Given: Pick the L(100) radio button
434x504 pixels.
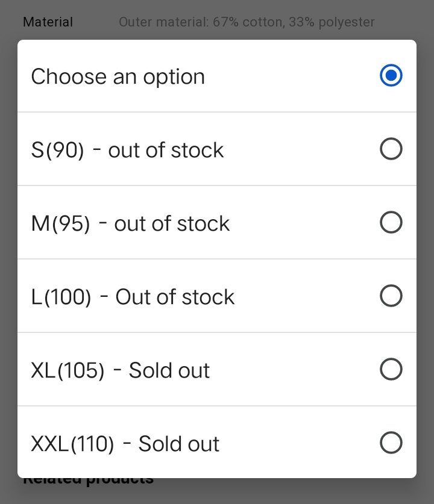Looking at the screenshot, I should click(x=391, y=296).
